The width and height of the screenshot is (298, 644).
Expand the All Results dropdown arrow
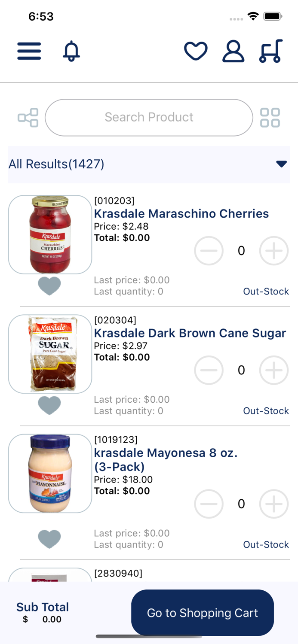click(281, 164)
